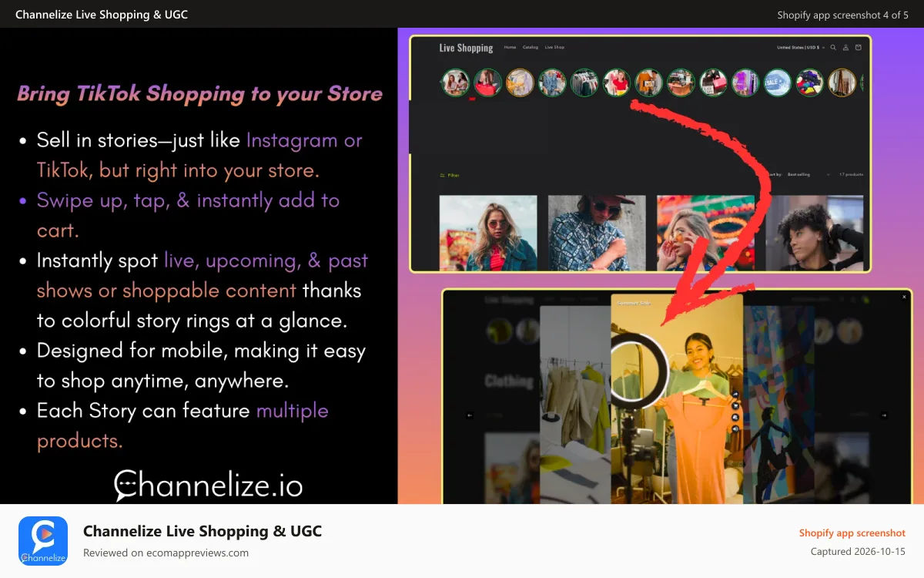Open the United States | USD $ selector
Viewport: 924px width, 578px height.
[x=801, y=47]
